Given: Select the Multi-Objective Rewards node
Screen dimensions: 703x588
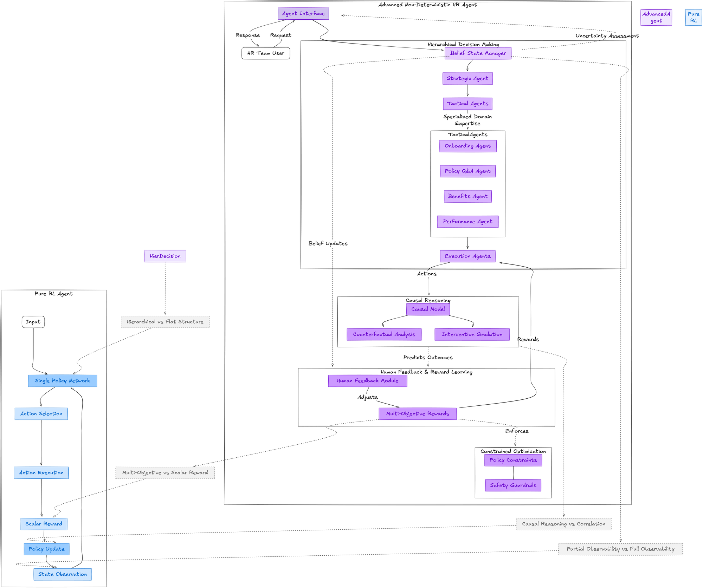Looking at the screenshot, I should click(418, 414).
